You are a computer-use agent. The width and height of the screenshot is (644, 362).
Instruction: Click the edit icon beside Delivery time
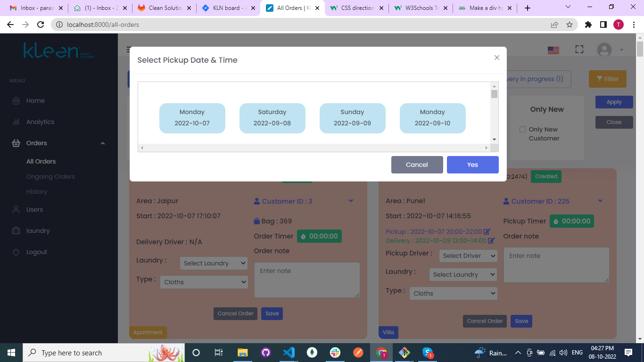coord(491,241)
